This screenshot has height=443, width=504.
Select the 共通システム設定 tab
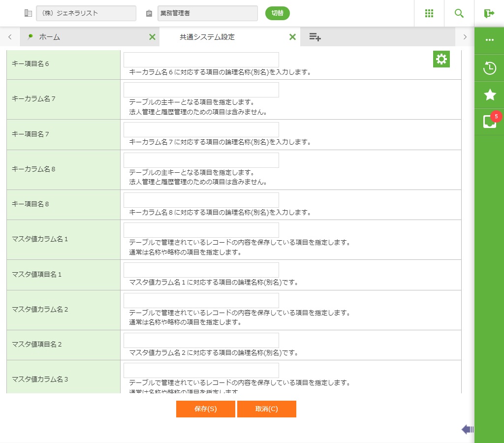[x=207, y=37]
